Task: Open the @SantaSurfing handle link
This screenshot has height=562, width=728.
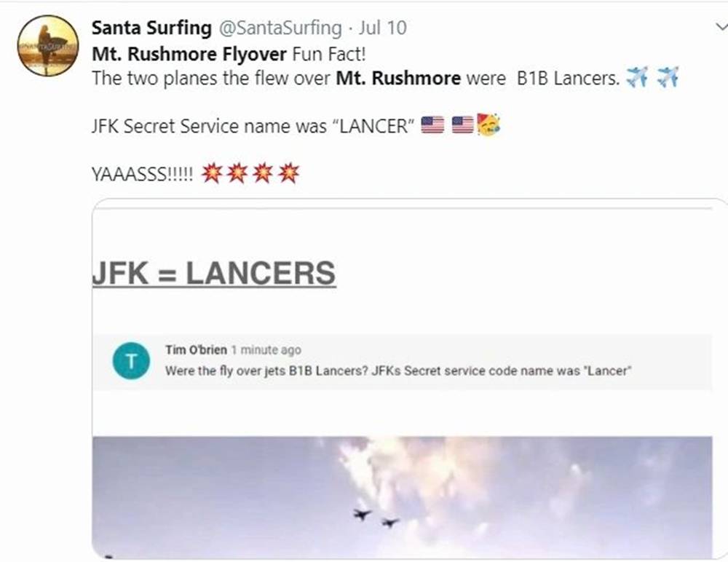Action: coord(280,28)
